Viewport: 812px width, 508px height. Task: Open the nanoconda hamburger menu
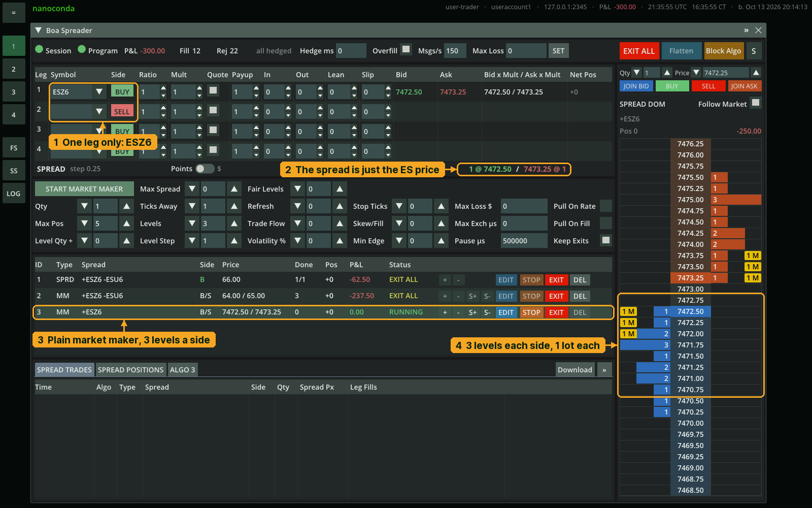14,12
